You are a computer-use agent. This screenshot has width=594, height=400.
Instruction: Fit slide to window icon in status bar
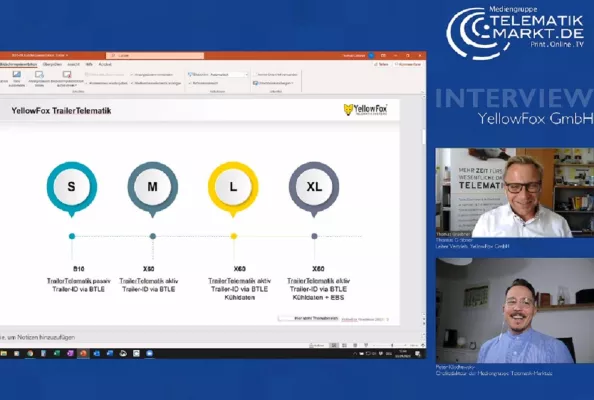point(422,345)
